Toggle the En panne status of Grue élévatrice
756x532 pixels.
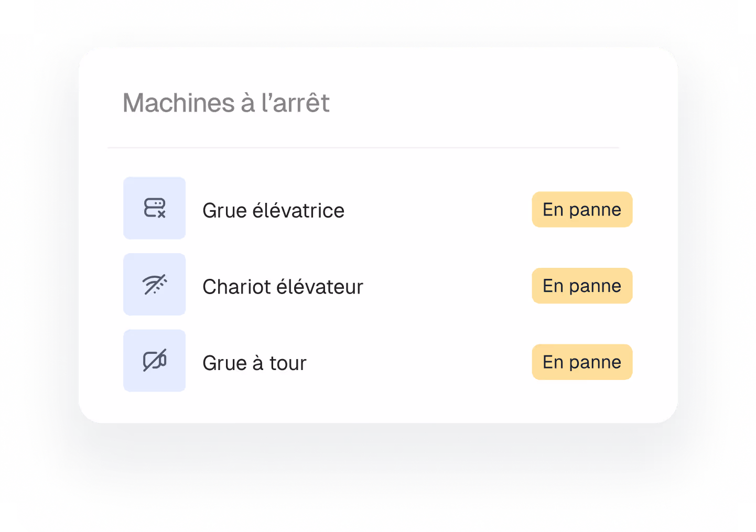582,210
